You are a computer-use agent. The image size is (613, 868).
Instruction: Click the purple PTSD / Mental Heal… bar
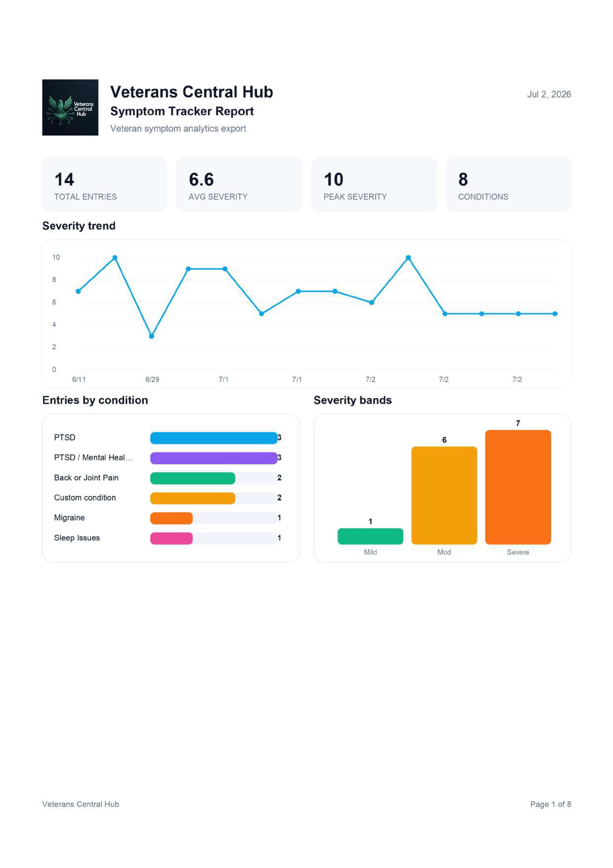(214, 458)
